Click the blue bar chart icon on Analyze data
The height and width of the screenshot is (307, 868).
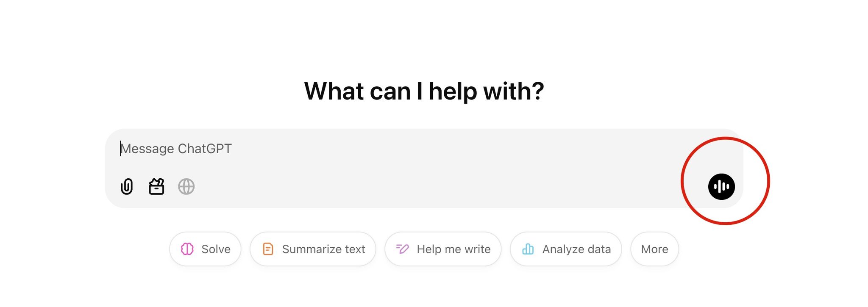coord(528,249)
